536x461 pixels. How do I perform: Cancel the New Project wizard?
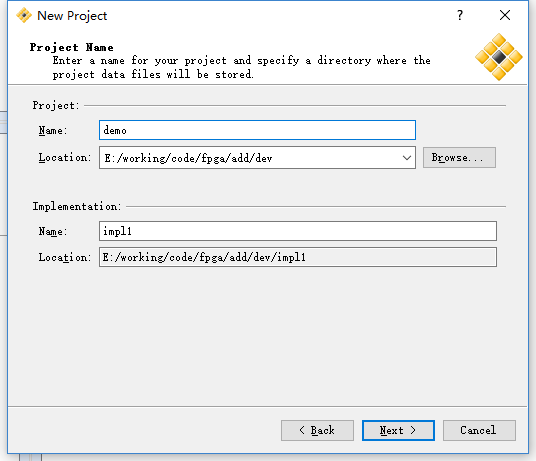(479, 430)
